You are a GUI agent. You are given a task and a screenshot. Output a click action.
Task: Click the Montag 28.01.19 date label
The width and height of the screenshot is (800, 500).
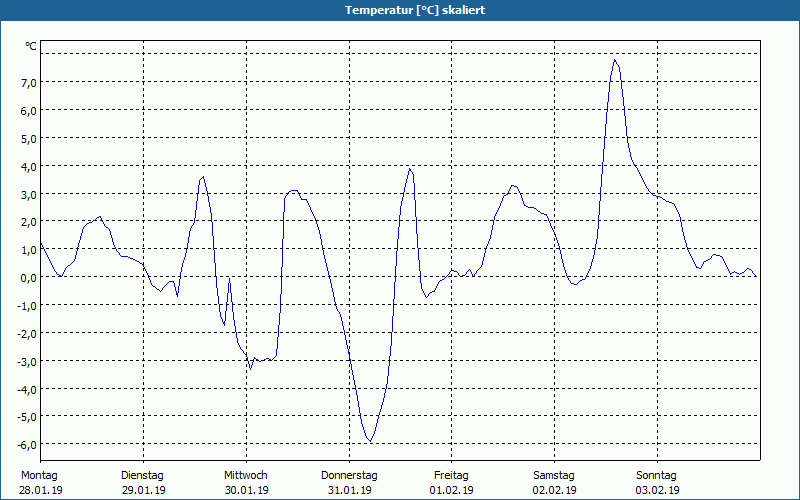click(40, 483)
